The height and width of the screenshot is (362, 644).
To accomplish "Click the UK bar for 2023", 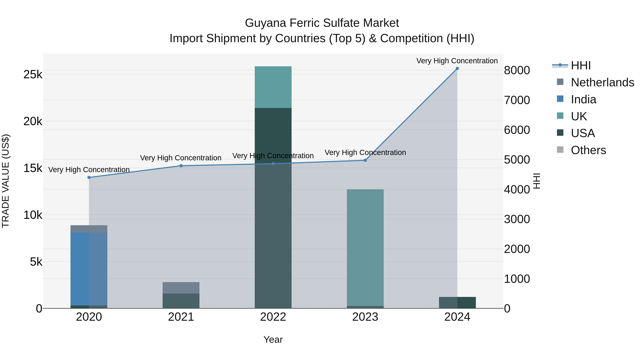I will (x=365, y=248).
